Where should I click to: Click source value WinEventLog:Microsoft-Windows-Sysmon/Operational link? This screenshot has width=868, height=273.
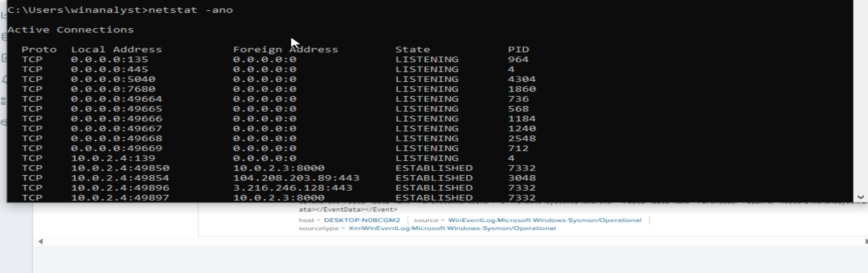545,220
